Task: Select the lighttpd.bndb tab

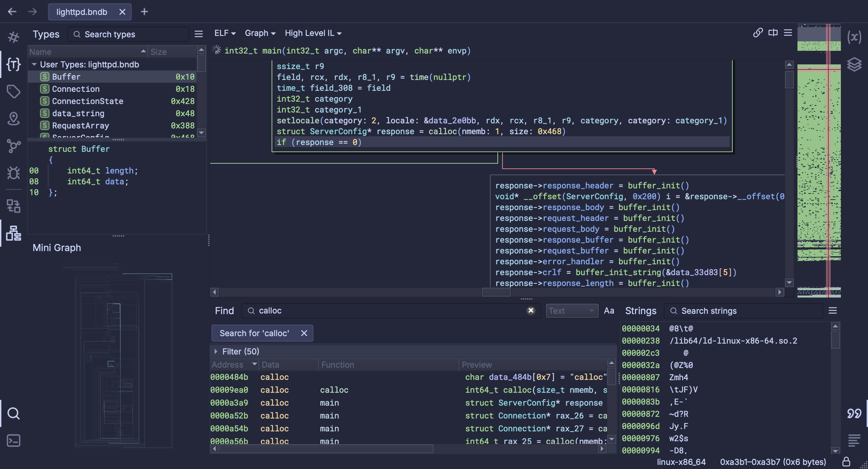Action: point(82,12)
